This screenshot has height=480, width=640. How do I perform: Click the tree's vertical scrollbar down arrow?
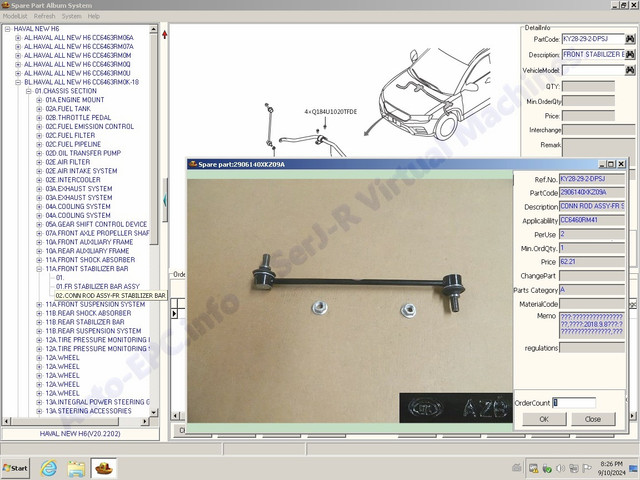pyautogui.click(x=153, y=413)
